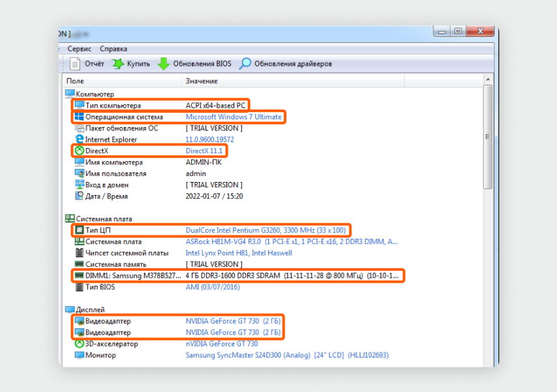This screenshot has width=557, height=392.
Task: Click the 3D-акселератор icon
Action: pos(79,344)
